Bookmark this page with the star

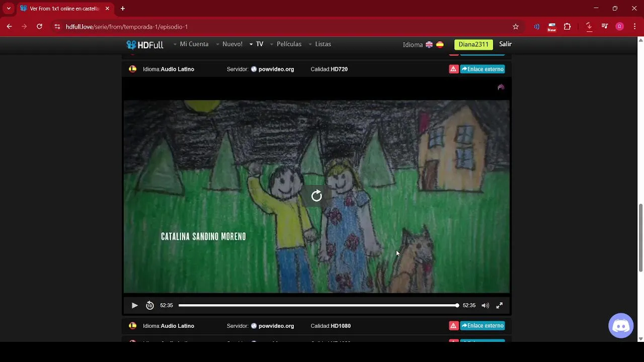[x=516, y=27]
